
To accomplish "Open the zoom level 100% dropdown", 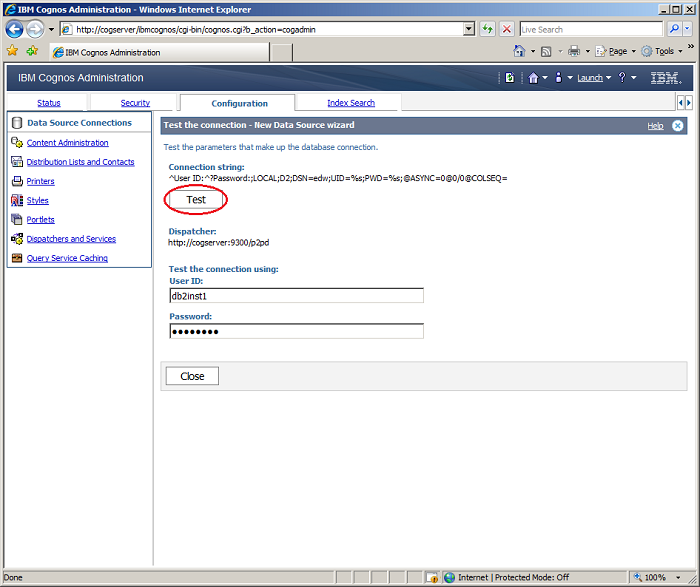I will 678,578.
